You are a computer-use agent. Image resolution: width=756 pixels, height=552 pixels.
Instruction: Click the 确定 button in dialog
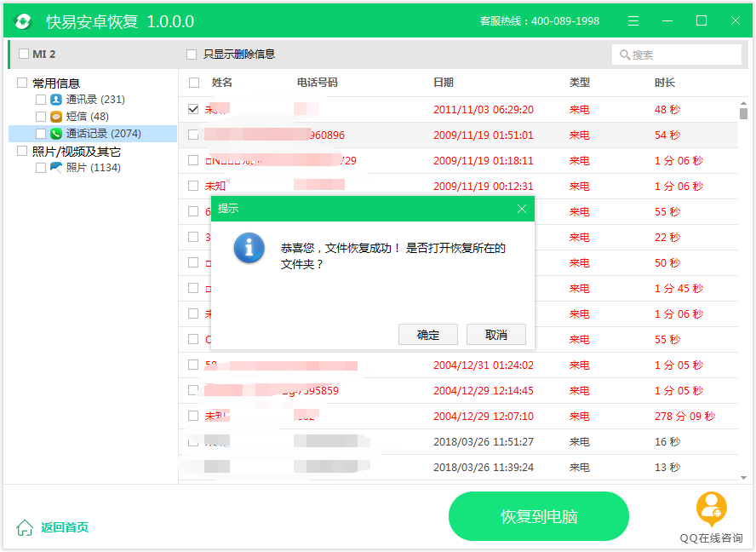[x=427, y=335]
